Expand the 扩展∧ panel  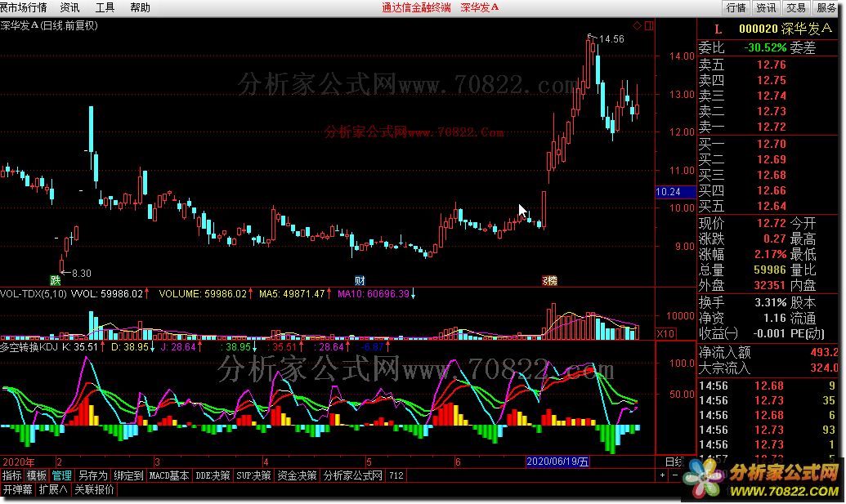click(53, 489)
